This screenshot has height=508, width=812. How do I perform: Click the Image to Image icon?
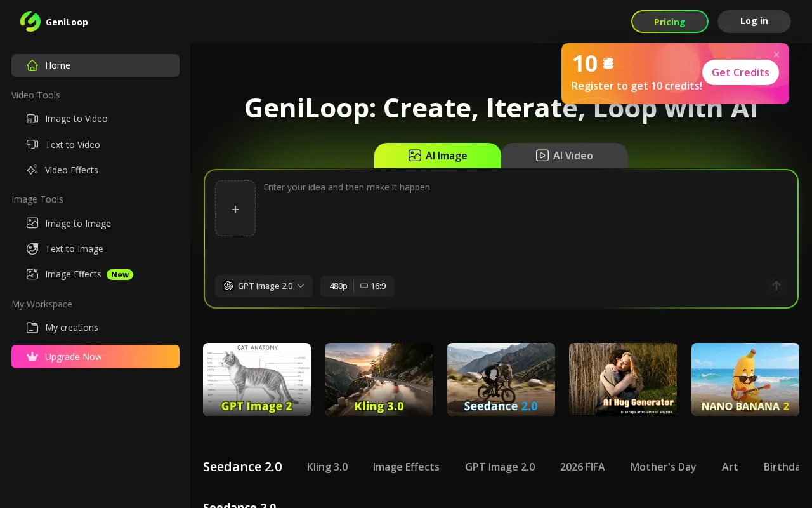(32, 223)
